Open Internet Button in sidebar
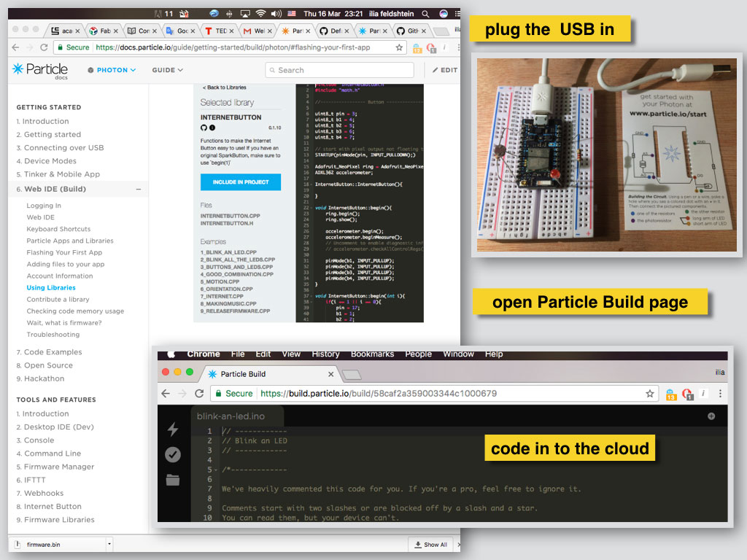747x560 pixels. (x=53, y=507)
